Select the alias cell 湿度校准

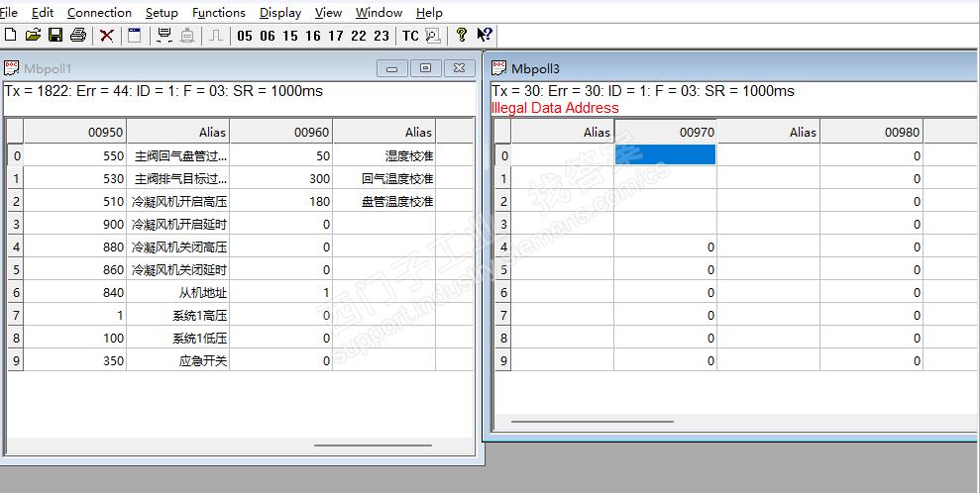pyautogui.click(x=383, y=155)
